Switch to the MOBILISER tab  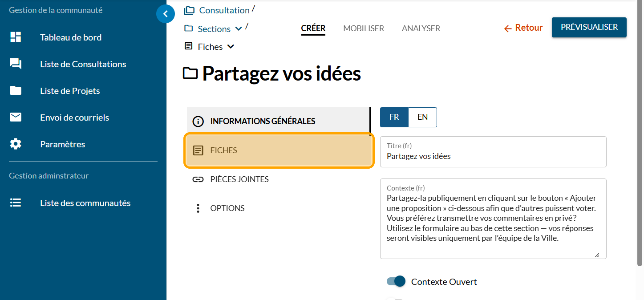coord(363,28)
